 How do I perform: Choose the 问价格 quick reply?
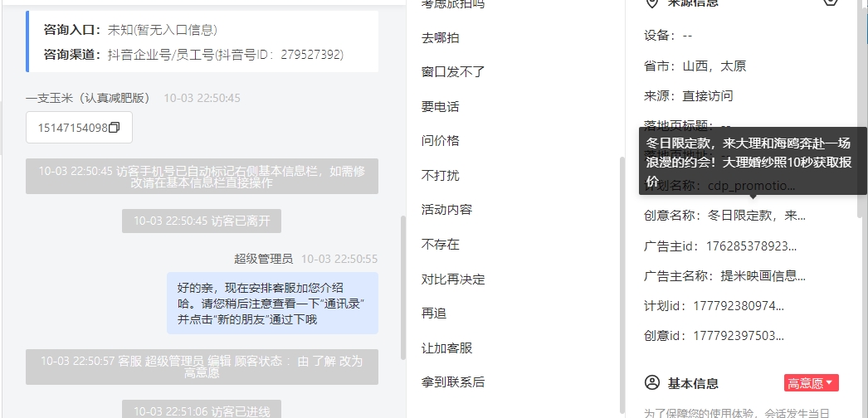tap(440, 141)
